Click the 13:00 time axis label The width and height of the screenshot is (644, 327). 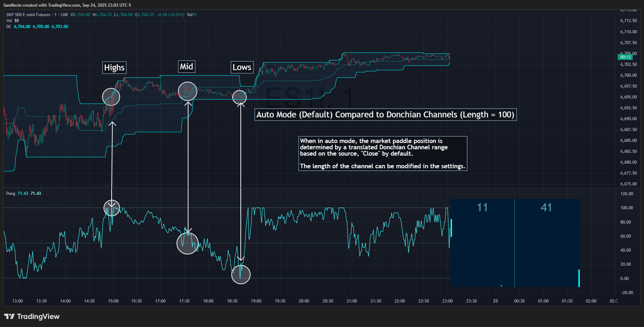tap(18, 301)
